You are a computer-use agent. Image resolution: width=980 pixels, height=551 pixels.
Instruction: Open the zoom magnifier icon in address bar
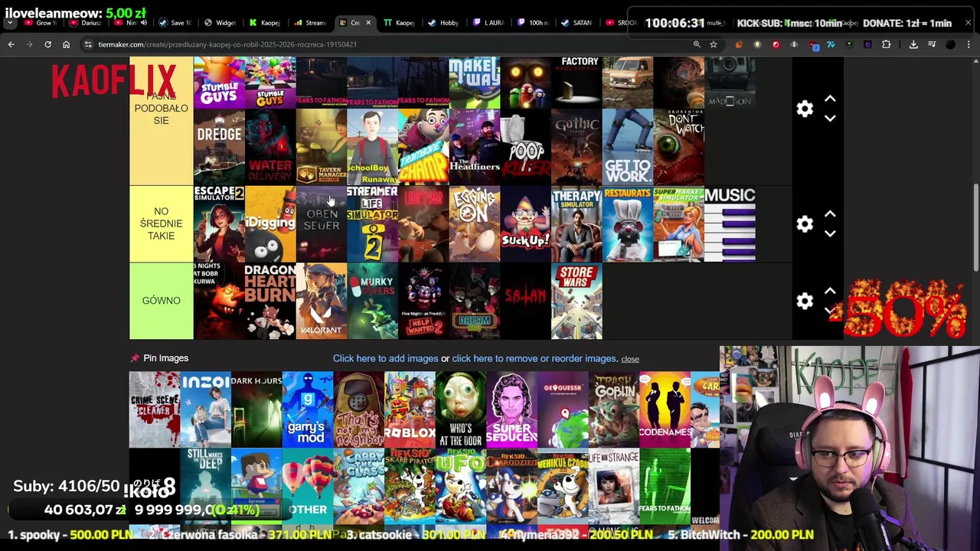697,44
